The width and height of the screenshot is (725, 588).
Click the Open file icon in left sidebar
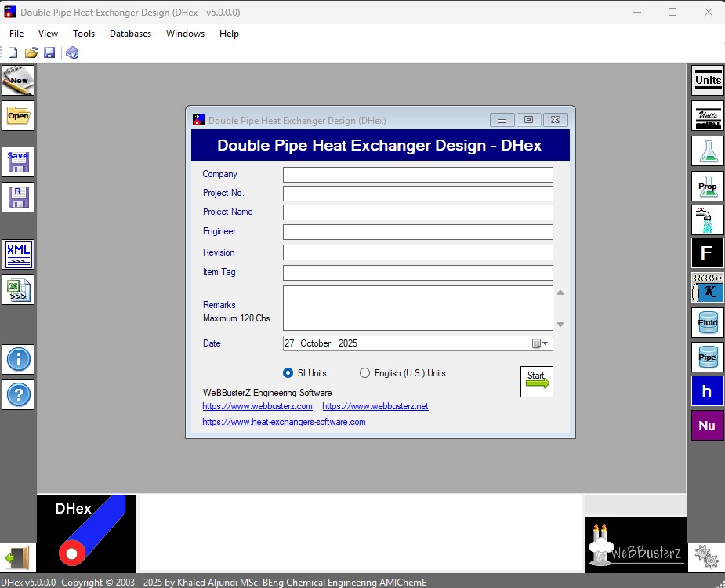point(18,116)
